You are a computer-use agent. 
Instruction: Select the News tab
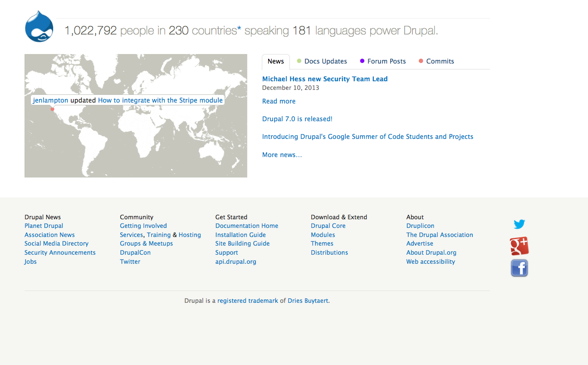275,61
